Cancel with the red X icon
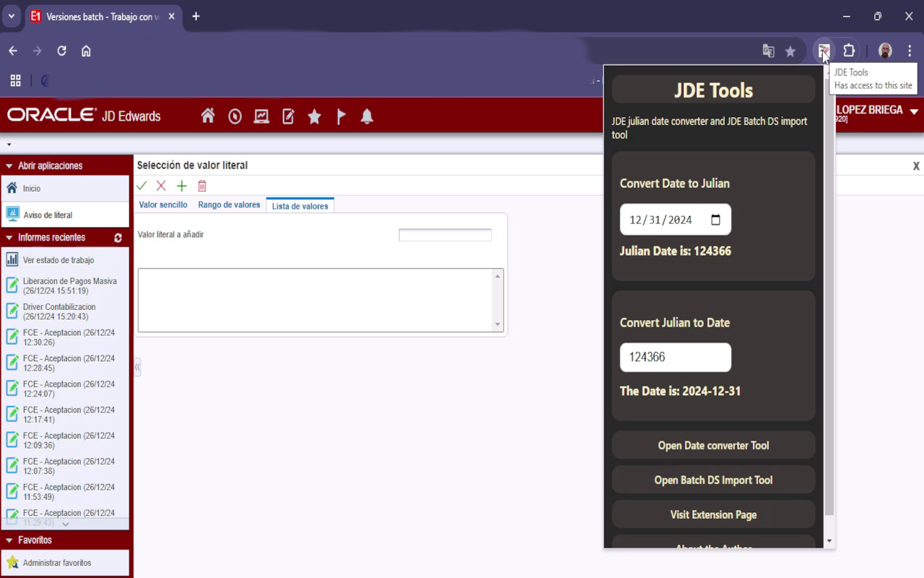The image size is (924, 578). [161, 186]
